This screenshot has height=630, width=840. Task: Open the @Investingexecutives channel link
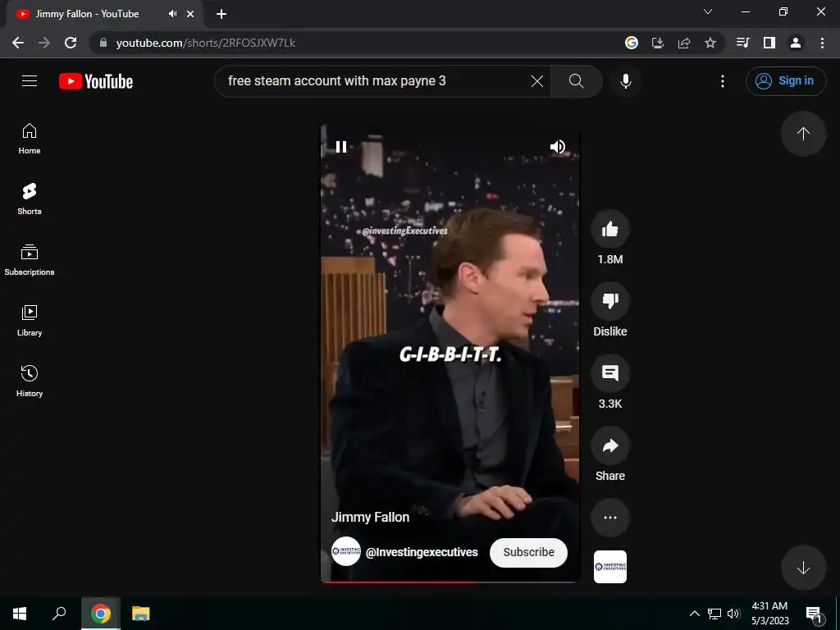point(422,552)
